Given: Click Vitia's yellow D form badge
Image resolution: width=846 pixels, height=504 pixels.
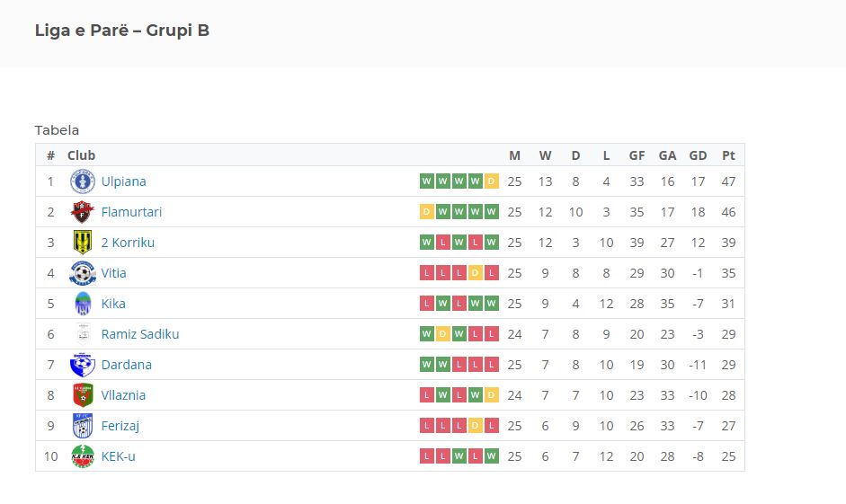Looking at the screenshot, I should (x=475, y=273).
